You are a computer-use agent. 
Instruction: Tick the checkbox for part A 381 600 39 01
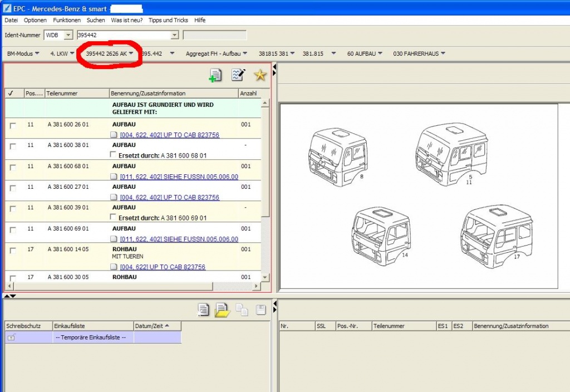(13, 209)
